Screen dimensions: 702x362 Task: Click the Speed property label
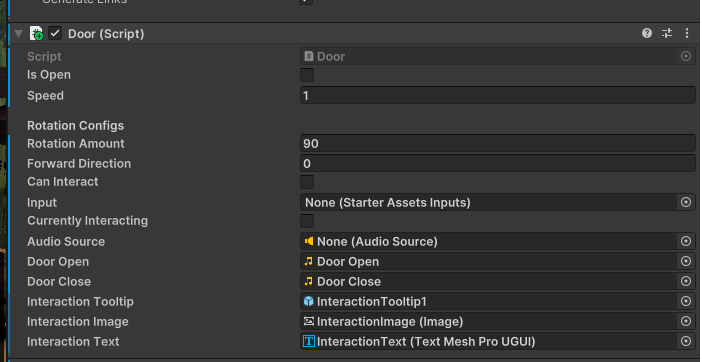click(45, 95)
